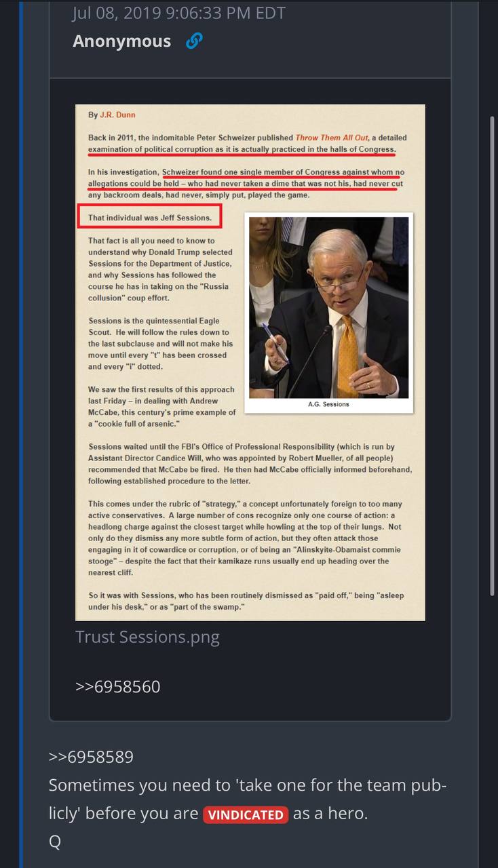
Task: Click the chain link icon beside Anonymous
Action: 194,41
